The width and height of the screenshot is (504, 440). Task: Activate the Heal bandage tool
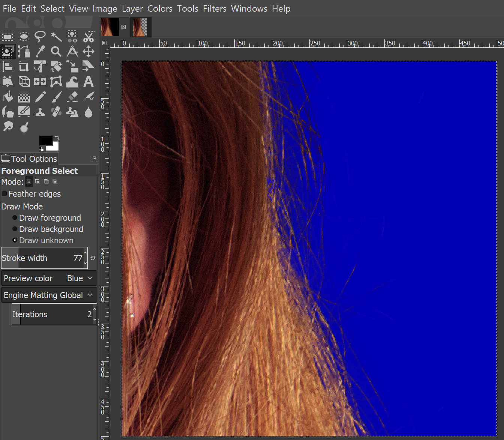point(56,112)
